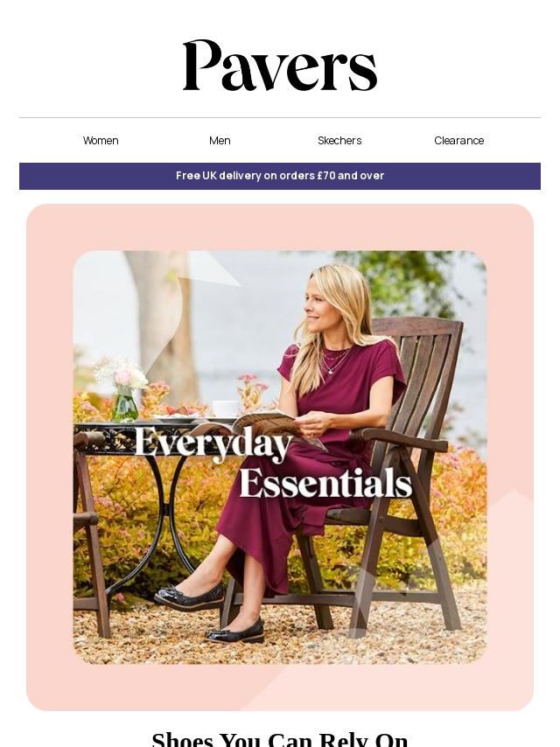Screen dimensions: 560x747
Task: Open the Women category
Action: click(x=101, y=141)
